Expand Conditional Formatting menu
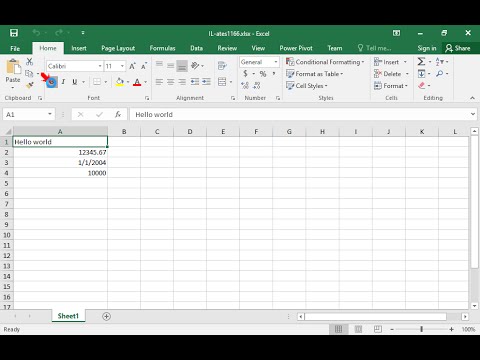The width and height of the screenshot is (480, 360). pyautogui.click(x=325, y=62)
